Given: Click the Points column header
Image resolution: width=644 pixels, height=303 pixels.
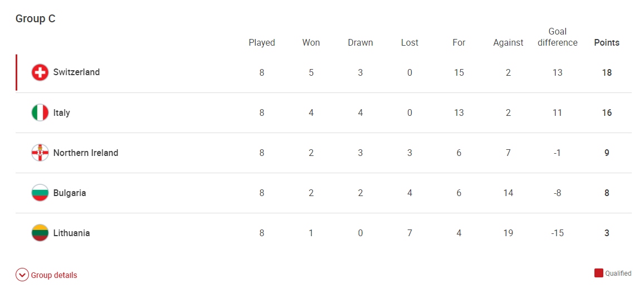Looking at the screenshot, I should click(607, 43).
